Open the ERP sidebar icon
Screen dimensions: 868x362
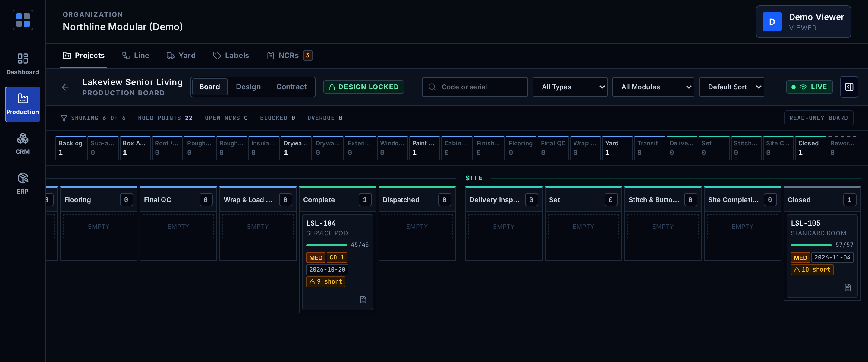(x=23, y=183)
